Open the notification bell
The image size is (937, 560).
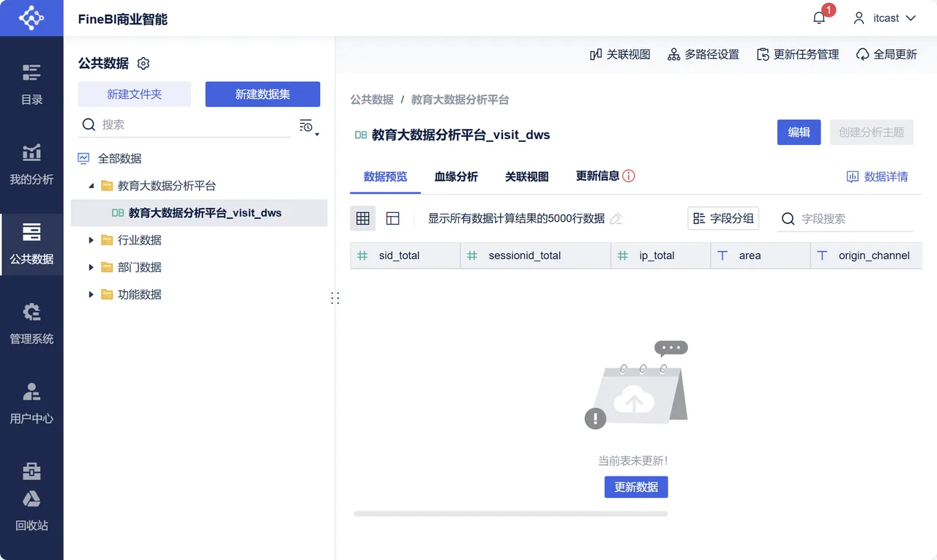point(819,18)
